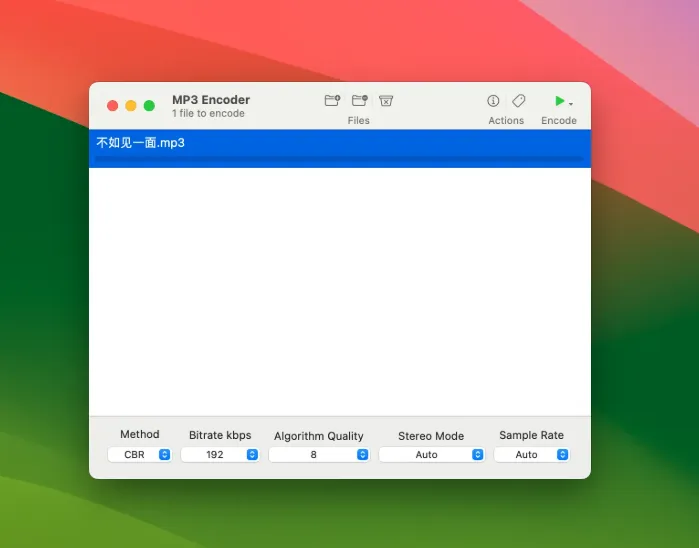Maximize the MP3 Encoder window
Image resolution: width=699 pixels, height=548 pixels.
click(x=149, y=106)
